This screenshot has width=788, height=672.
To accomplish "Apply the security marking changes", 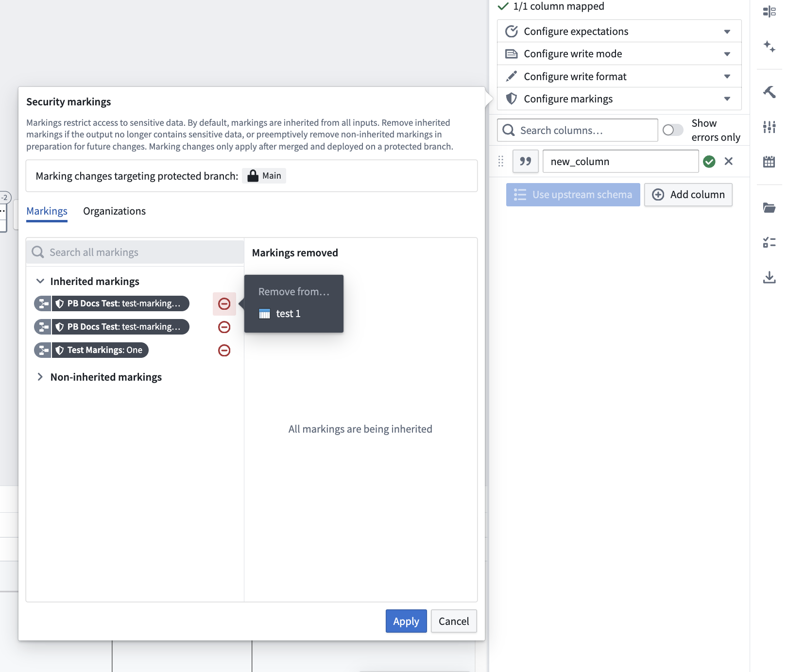I will tap(406, 621).
